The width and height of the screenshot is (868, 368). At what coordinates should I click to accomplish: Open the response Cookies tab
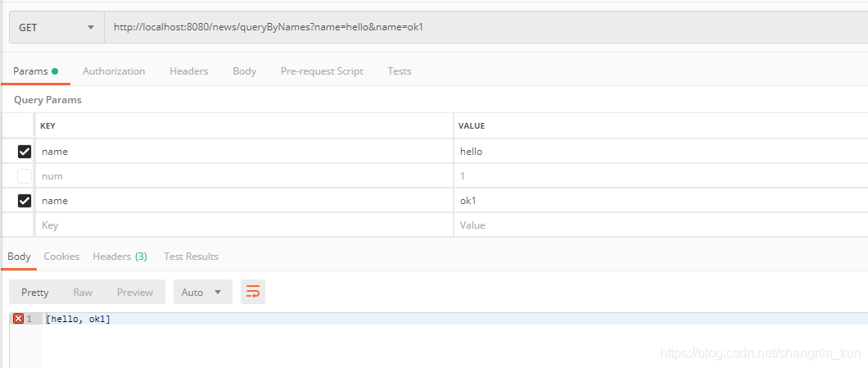click(x=61, y=256)
